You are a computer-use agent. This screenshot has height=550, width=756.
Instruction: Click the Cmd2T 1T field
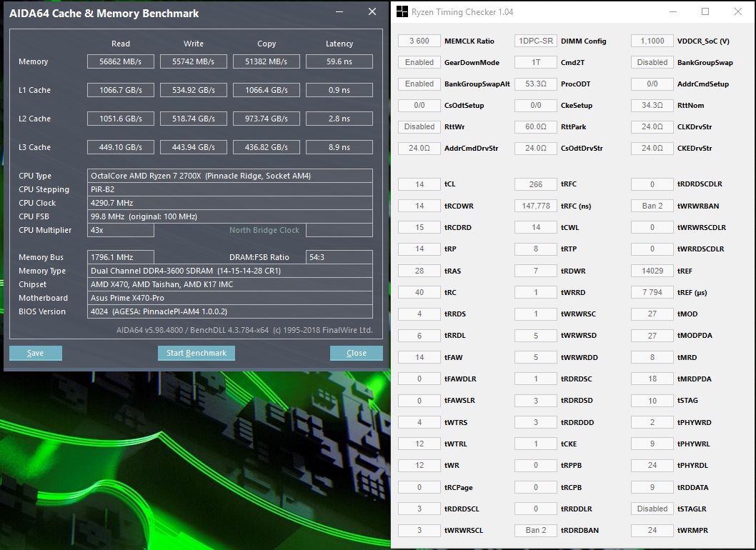click(x=536, y=62)
